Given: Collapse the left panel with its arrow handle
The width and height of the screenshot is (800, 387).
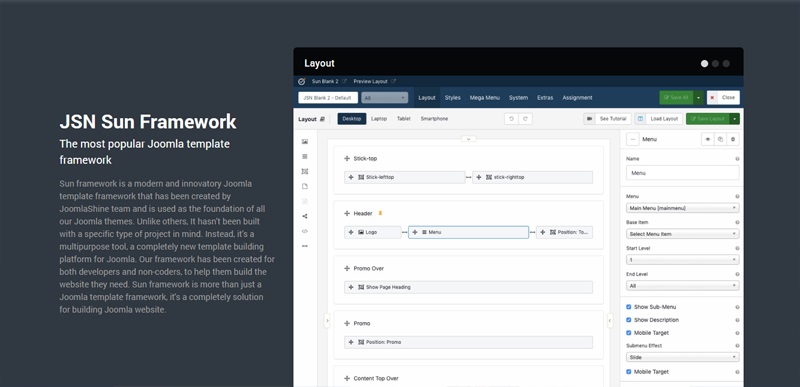Looking at the screenshot, I should click(327, 321).
